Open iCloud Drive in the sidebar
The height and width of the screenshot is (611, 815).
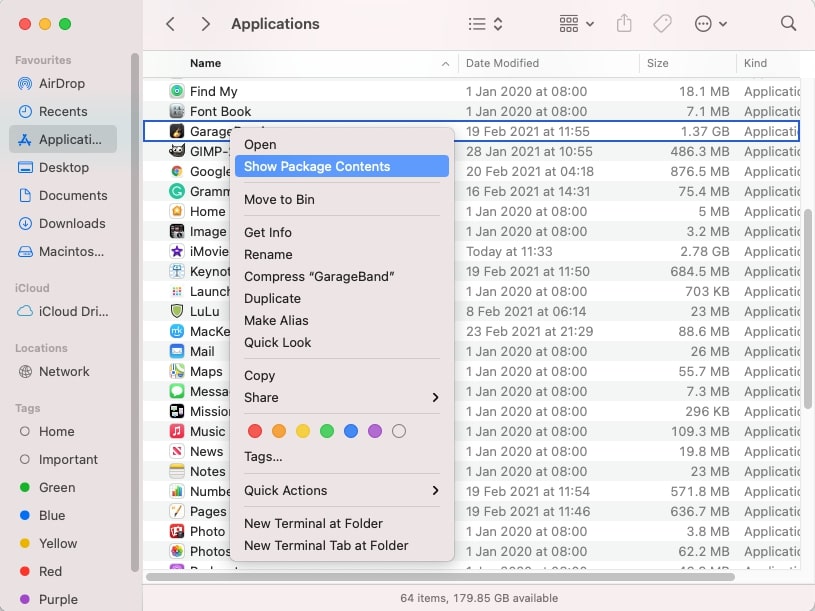(x=62, y=311)
